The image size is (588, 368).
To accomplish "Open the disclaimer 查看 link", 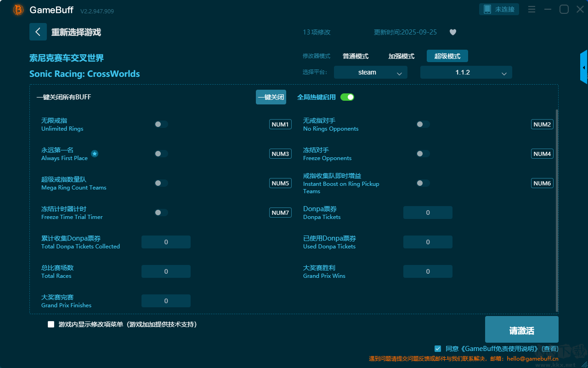I will (550, 349).
